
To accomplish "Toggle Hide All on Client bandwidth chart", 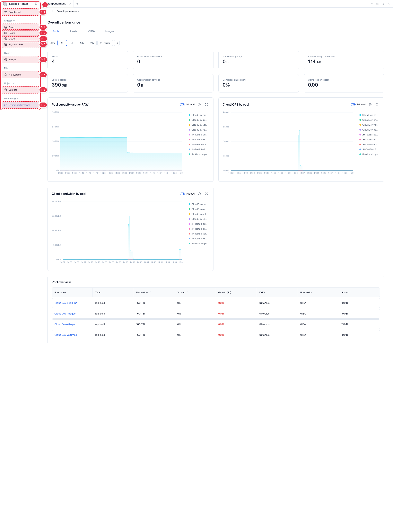I will pos(182,194).
